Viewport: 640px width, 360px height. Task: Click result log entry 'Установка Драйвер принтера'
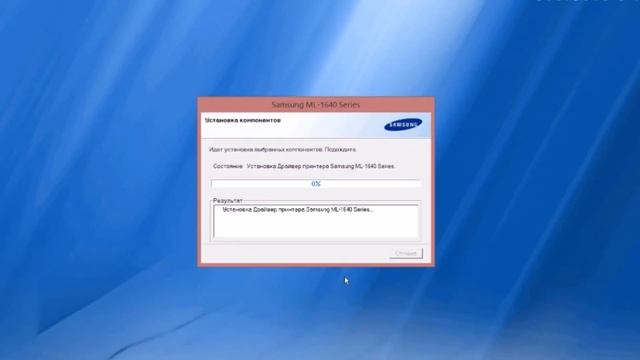coord(298,209)
